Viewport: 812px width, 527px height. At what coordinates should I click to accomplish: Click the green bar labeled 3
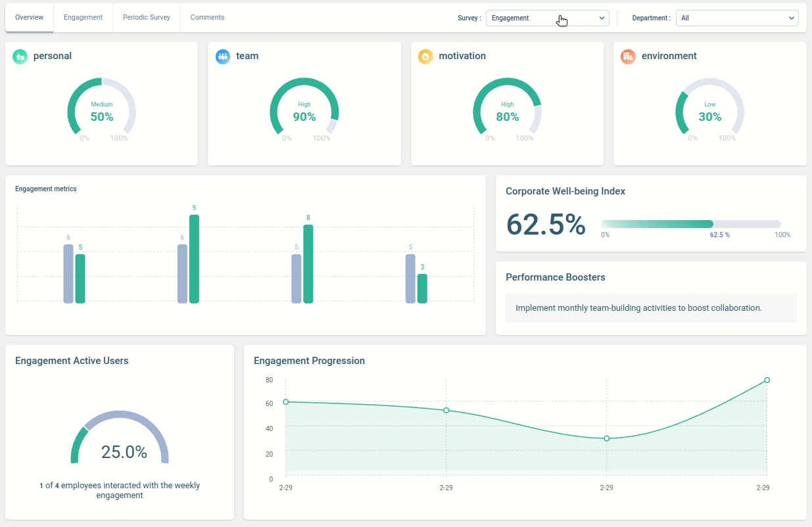coord(422,288)
